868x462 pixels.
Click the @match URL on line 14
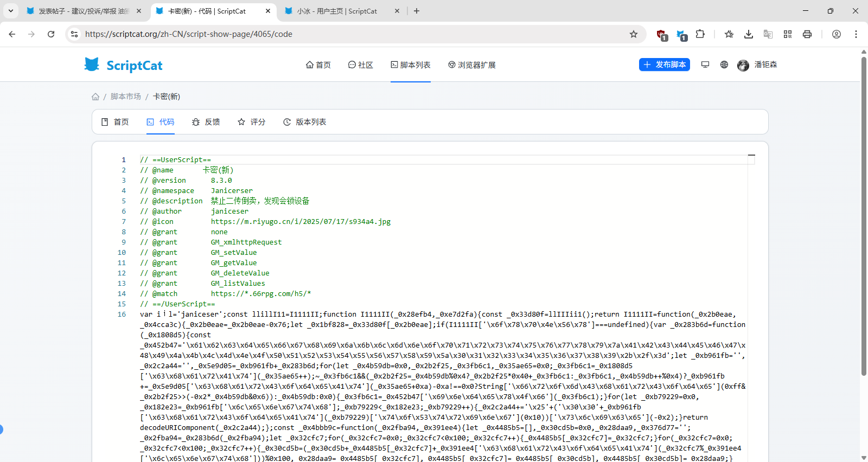[x=261, y=294]
